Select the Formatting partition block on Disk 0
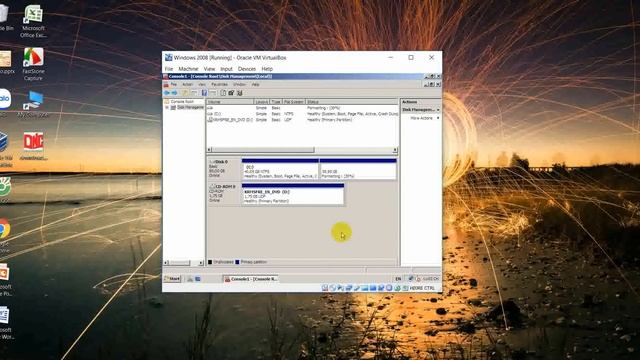Image resolution: width=640 pixels, height=360 pixels. [x=358, y=169]
